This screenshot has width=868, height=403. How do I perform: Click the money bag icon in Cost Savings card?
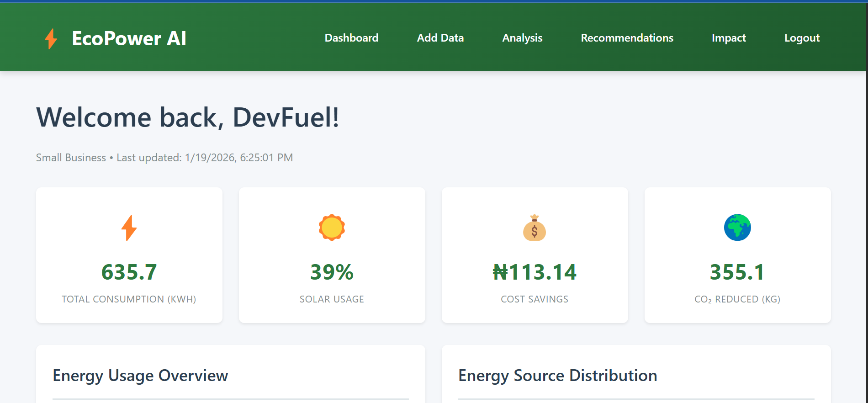pos(535,228)
